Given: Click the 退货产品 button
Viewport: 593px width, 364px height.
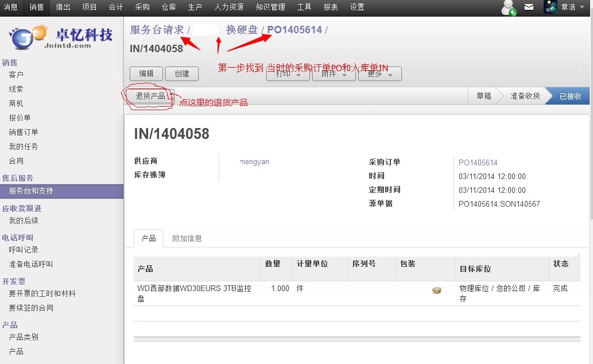Looking at the screenshot, I should coord(150,96).
